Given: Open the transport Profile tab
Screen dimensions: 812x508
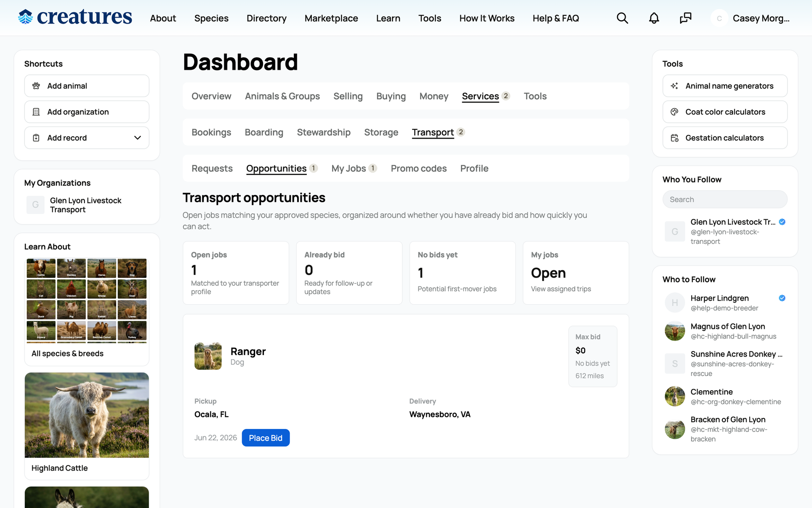Looking at the screenshot, I should (x=474, y=168).
